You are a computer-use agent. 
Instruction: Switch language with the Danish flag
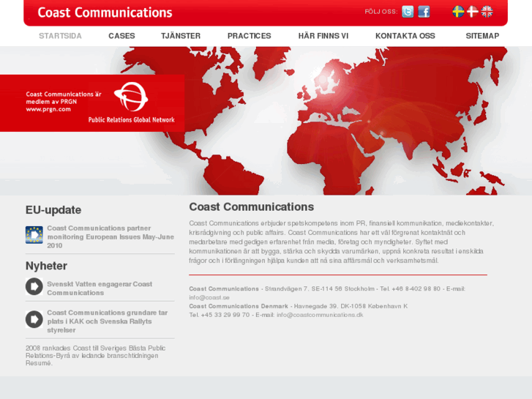coord(472,12)
